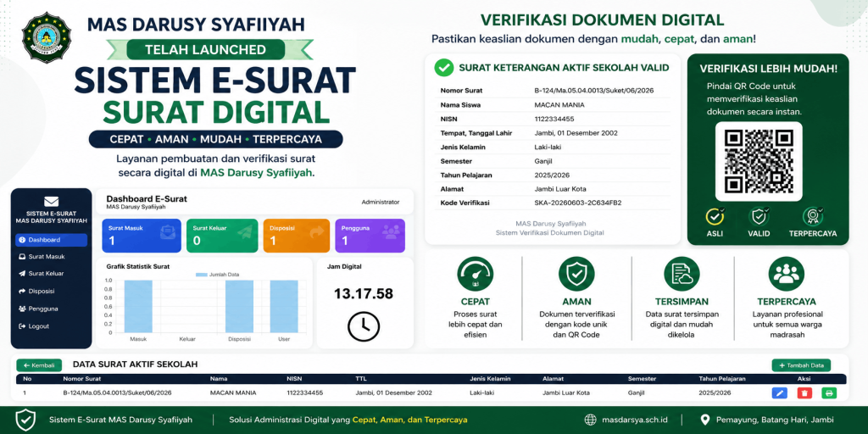Click the share arrow icon on Disposisi card
Screen dimensions: 868x434
317,232
